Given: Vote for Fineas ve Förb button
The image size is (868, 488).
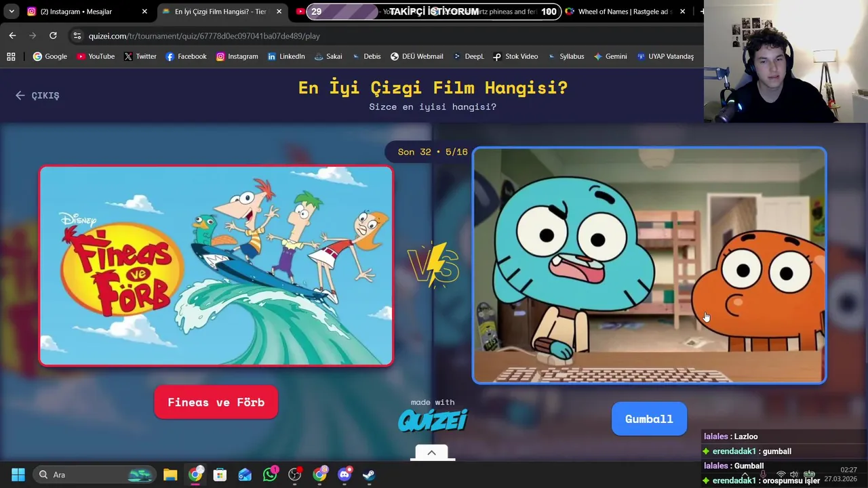Looking at the screenshot, I should [x=216, y=403].
